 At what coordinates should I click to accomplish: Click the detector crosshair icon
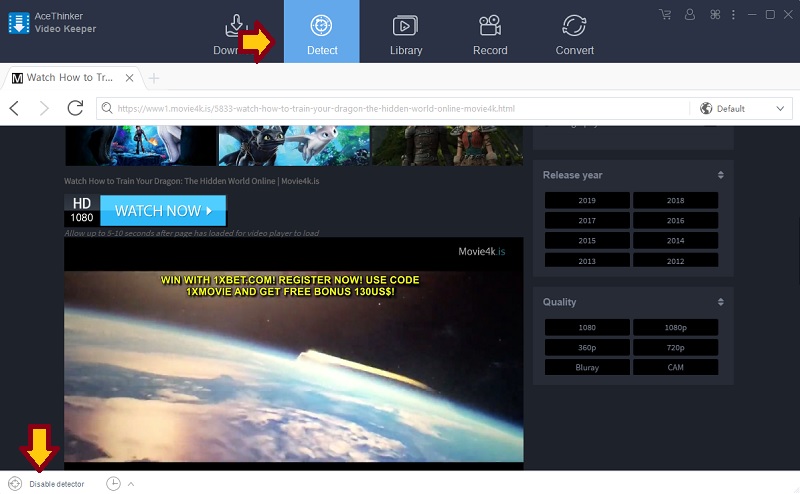pos(15,484)
